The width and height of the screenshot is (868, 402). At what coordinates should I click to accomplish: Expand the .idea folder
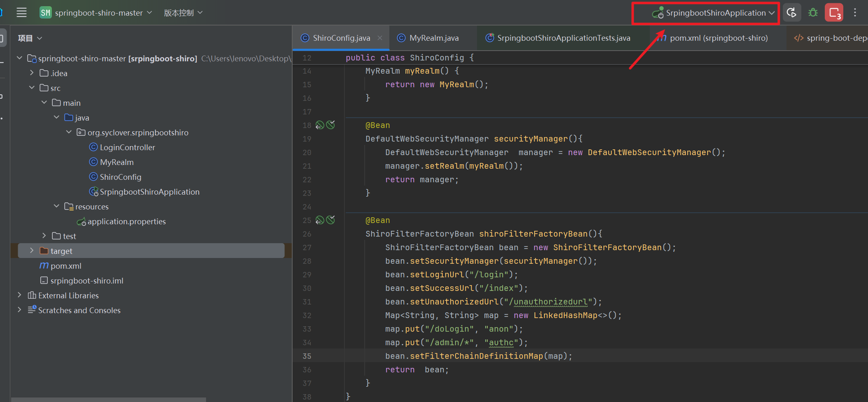pyautogui.click(x=32, y=73)
